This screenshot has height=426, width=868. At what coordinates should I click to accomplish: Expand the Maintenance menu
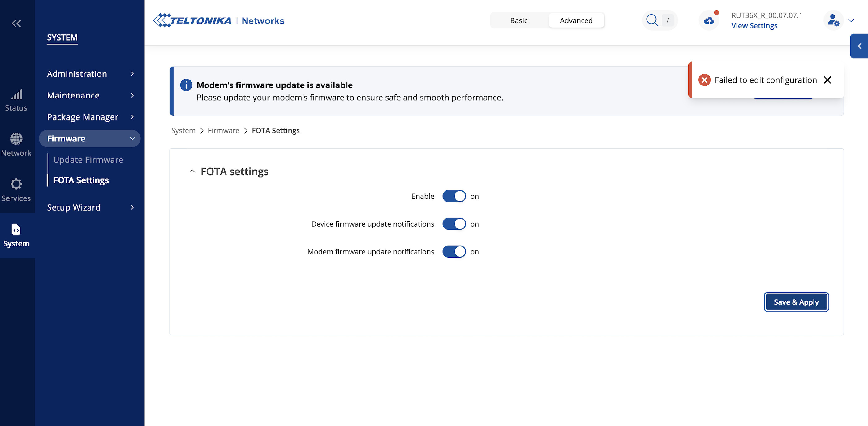tap(90, 95)
